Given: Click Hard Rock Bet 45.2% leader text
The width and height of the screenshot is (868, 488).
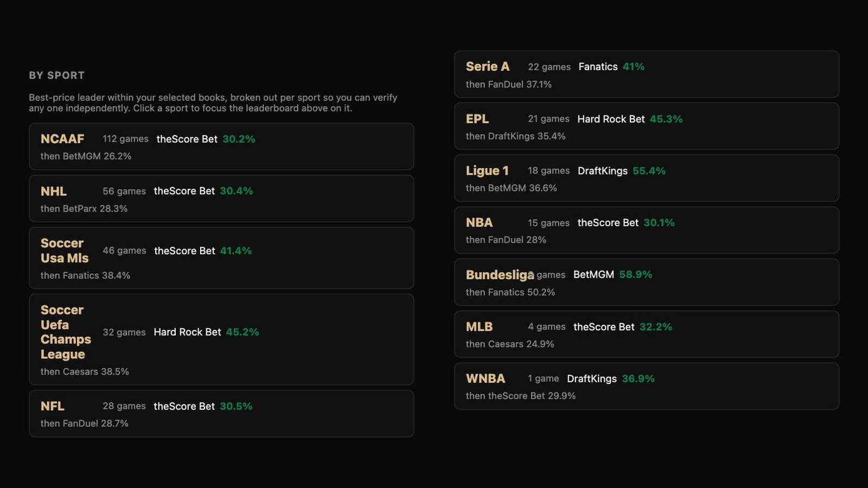Looking at the screenshot, I should click(x=206, y=332).
